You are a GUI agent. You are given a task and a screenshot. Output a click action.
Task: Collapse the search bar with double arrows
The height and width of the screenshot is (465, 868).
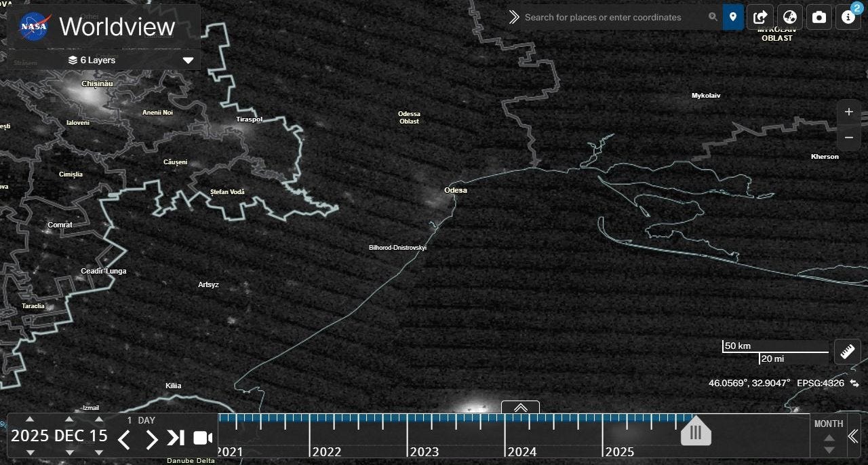pyautogui.click(x=514, y=17)
